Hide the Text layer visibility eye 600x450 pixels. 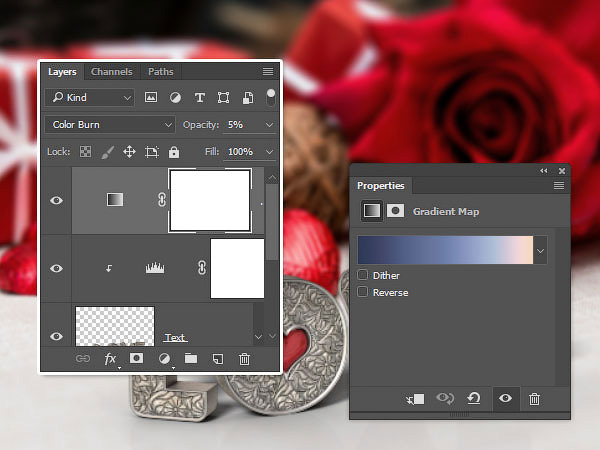tap(57, 337)
